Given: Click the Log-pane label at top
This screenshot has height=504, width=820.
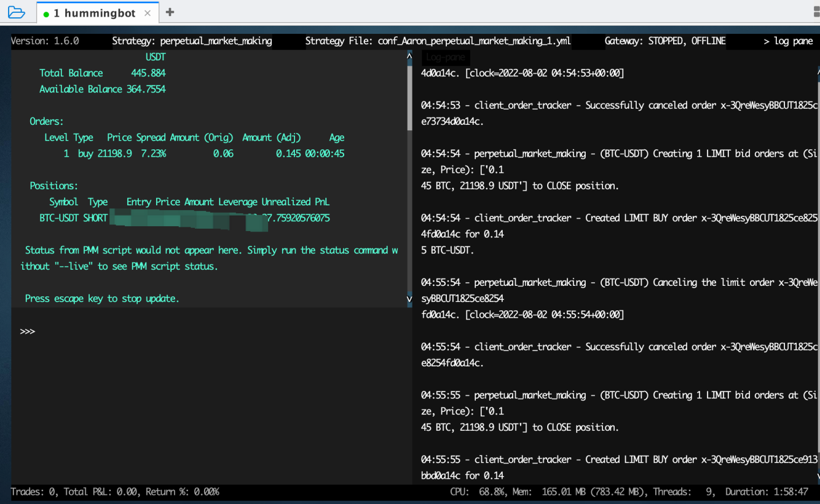Looking at the screenshot, I should pos(446,57).
